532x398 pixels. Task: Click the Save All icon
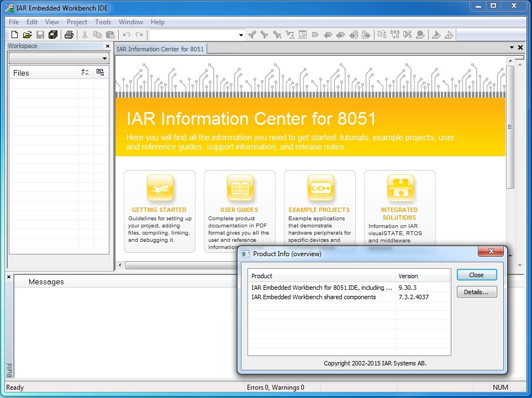coord(53,35)
